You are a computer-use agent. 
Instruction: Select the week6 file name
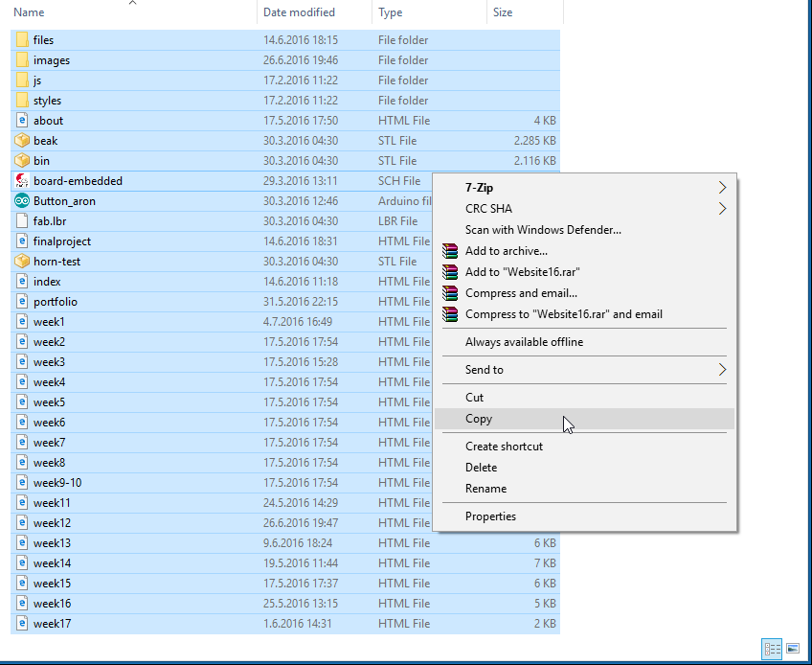49,423
